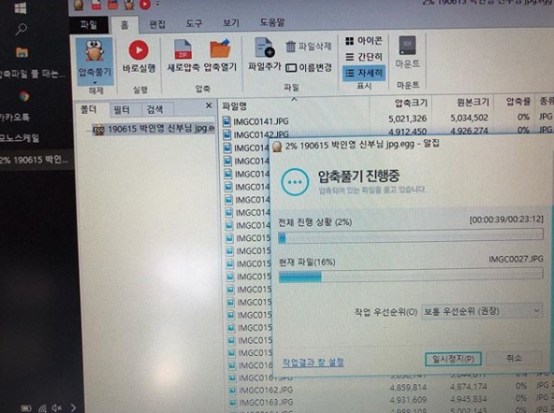Toggle the 자세히 detailed view
Screen dimensions: 554x413
pos(364,73)
